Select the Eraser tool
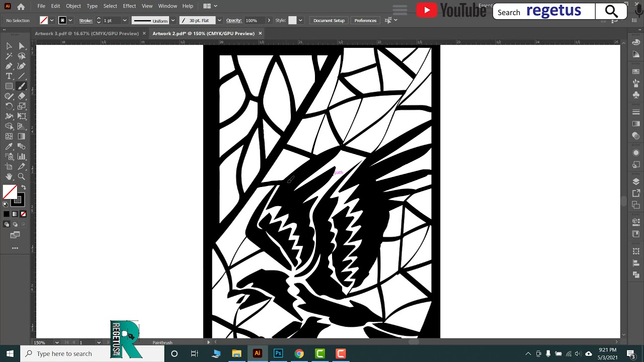Image resolution: width=644 pixels, height=362 pixels. coord(22,97)
